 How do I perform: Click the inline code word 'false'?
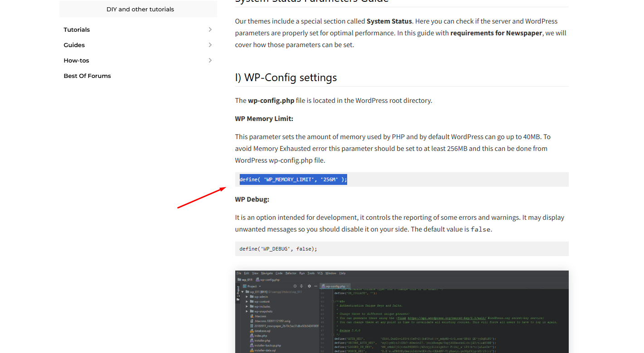481,229
